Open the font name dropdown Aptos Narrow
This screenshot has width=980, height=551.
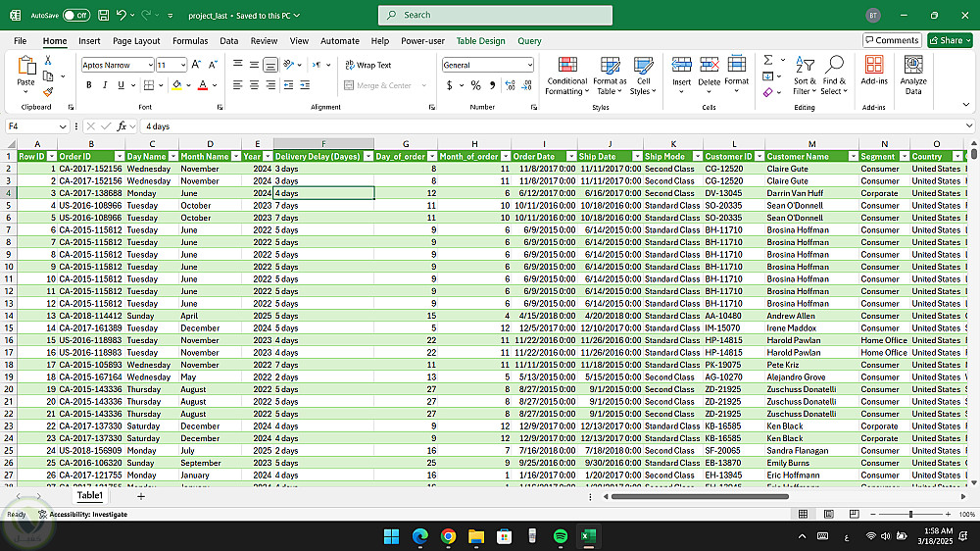click(151, 65)
